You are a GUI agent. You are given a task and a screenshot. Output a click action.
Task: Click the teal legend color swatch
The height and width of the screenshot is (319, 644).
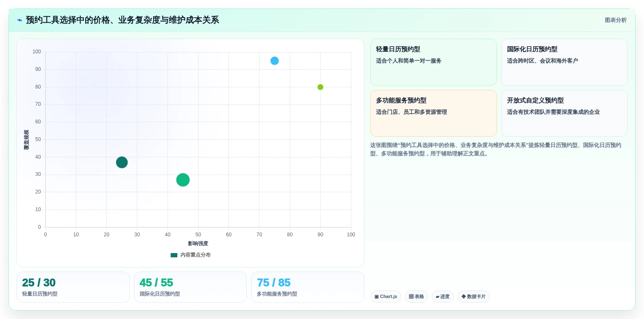pos(174,255)
